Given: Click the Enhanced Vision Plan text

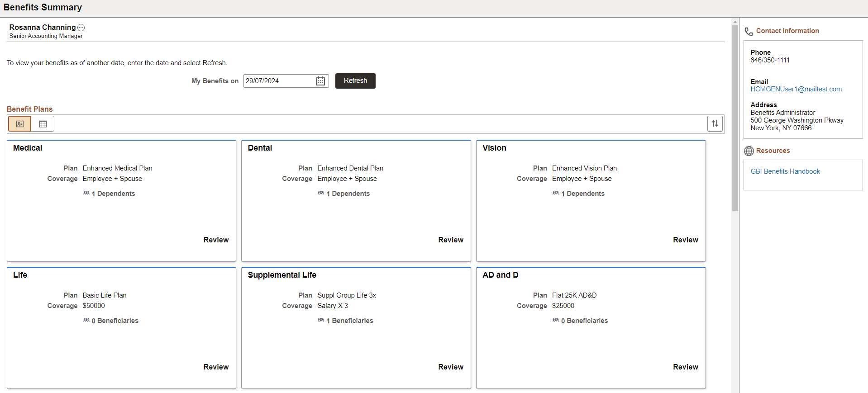Looking at the screenshot, I should click(x=584, y=168).
